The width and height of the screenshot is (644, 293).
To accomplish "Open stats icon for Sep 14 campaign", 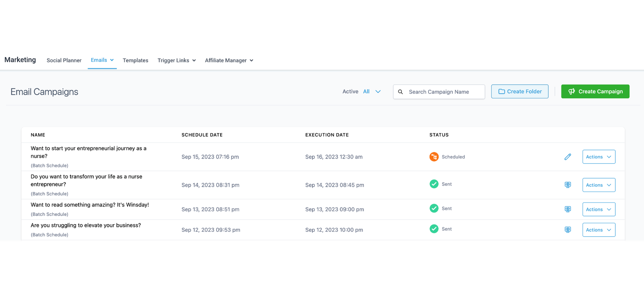I will click(568, 185).
